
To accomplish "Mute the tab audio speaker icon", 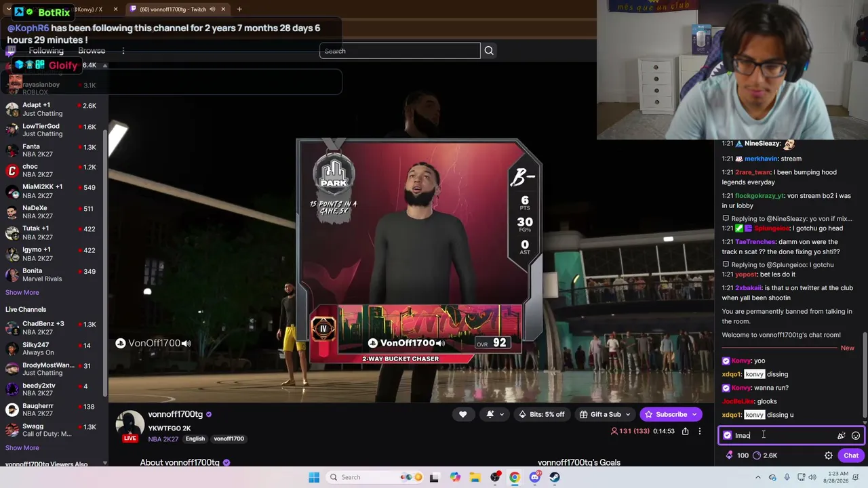I will tap(212, 9).
